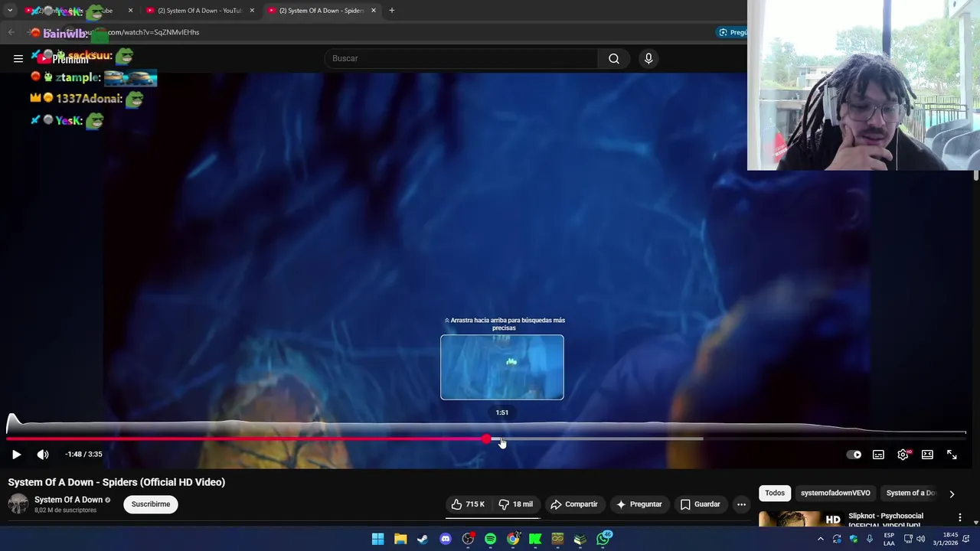Open the tab search dropdown arrow
This screenshot has height=551, width=980.
pyautogui.click(x=10, y=11)
